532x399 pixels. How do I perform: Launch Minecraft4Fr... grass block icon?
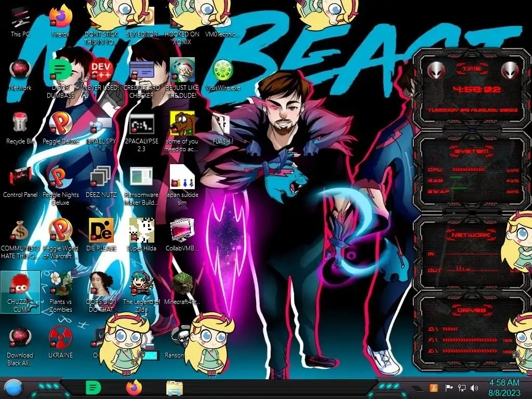point(182,289)
